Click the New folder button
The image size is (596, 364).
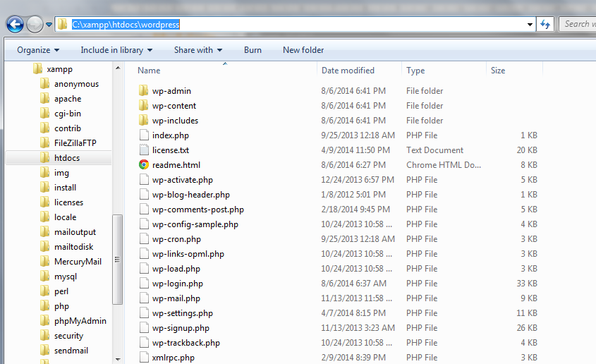303,50
